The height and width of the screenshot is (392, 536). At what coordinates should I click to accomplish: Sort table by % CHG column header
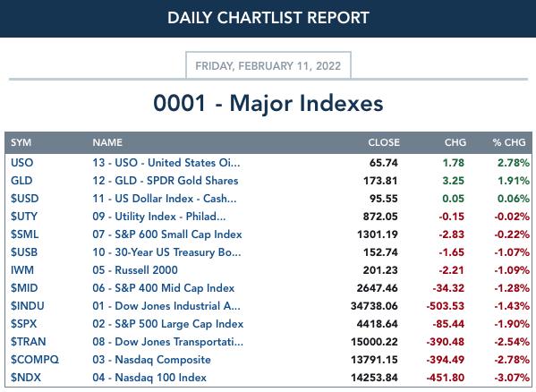click(509, 142)
